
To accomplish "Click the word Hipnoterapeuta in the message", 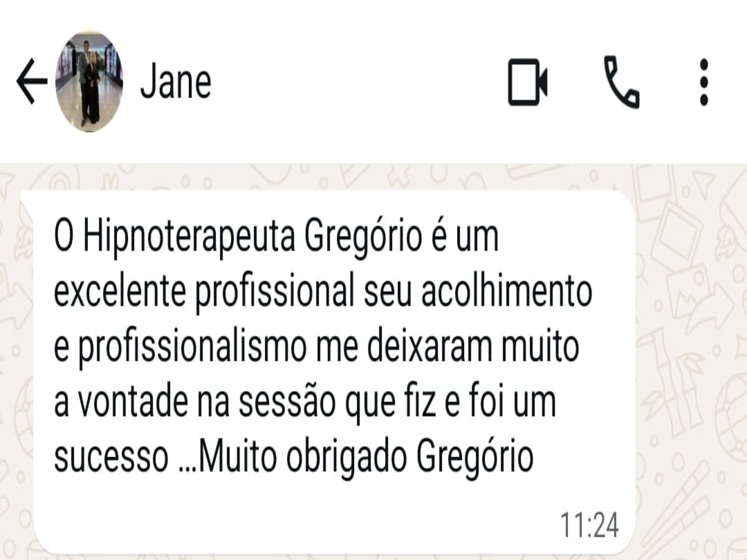I will click(189, 236).
